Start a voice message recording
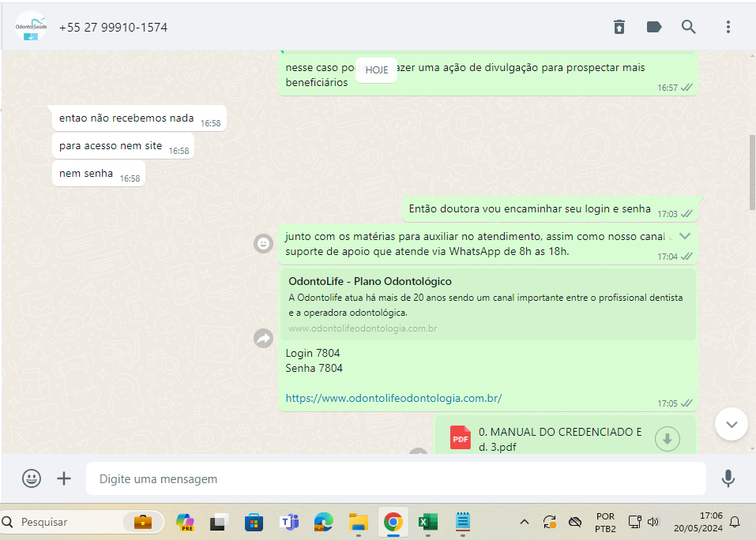Image resolution: width=756 pixels, height=540 pixels. tap(728, 478)
